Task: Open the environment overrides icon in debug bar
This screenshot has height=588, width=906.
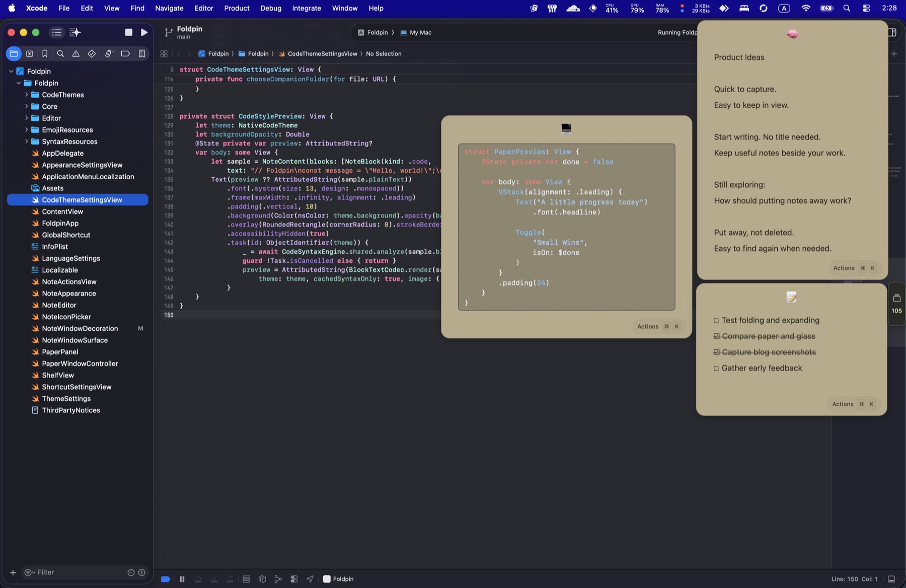Action: click(x=294, y=579)
